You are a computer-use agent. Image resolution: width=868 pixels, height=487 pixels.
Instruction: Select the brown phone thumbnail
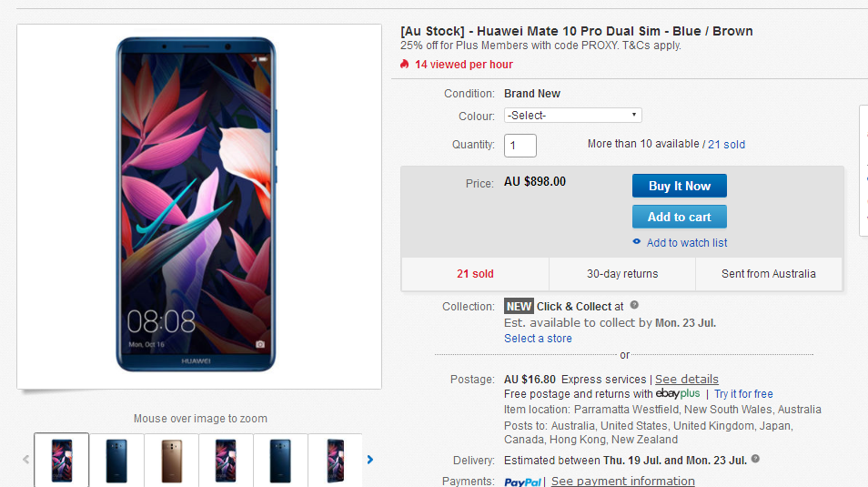(171, 461)
